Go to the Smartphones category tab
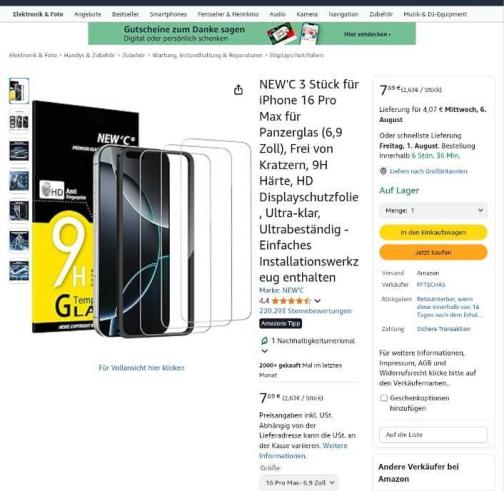Viewport: 504px width, 491px height. [168, 14]
